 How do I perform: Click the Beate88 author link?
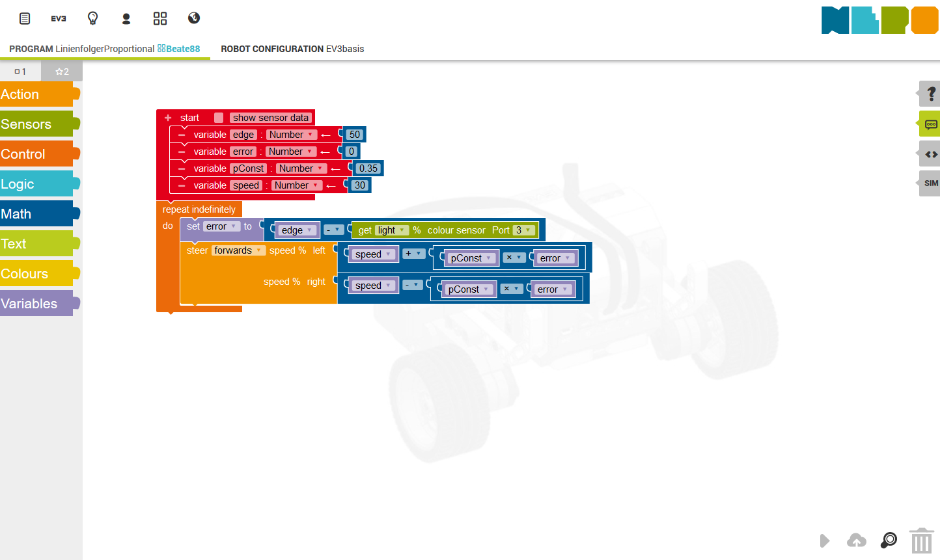(178, 49)
